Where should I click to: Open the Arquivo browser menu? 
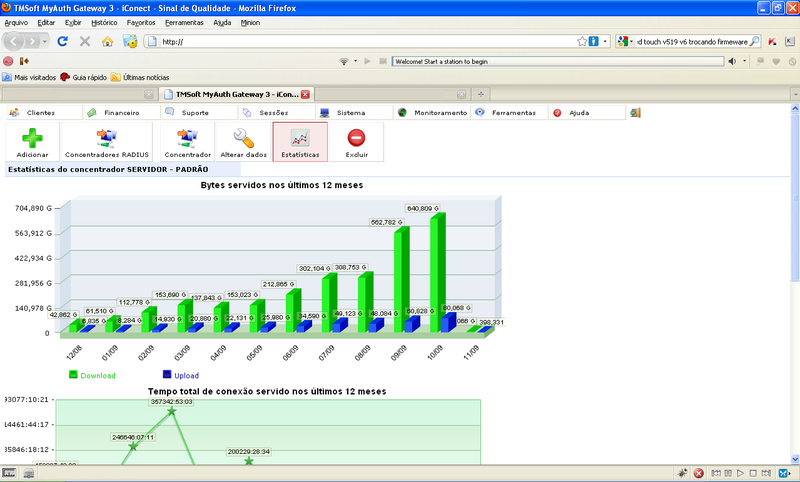[16, 22]
